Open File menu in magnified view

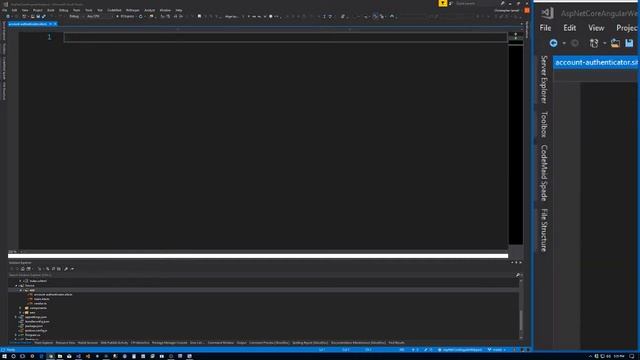click(x=545, y=28)
